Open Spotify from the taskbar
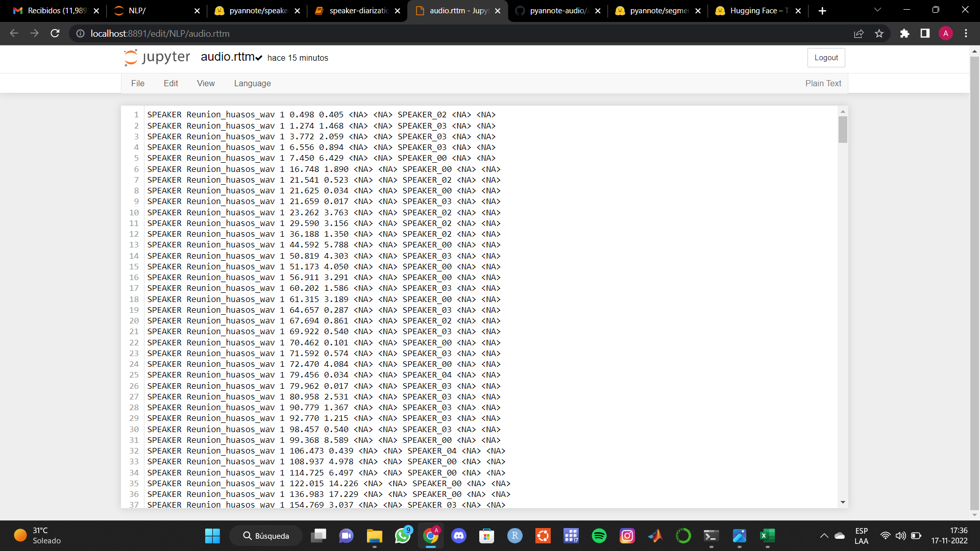Image resolution: width=980 pixels, height=551 pixels. point(599,536)
